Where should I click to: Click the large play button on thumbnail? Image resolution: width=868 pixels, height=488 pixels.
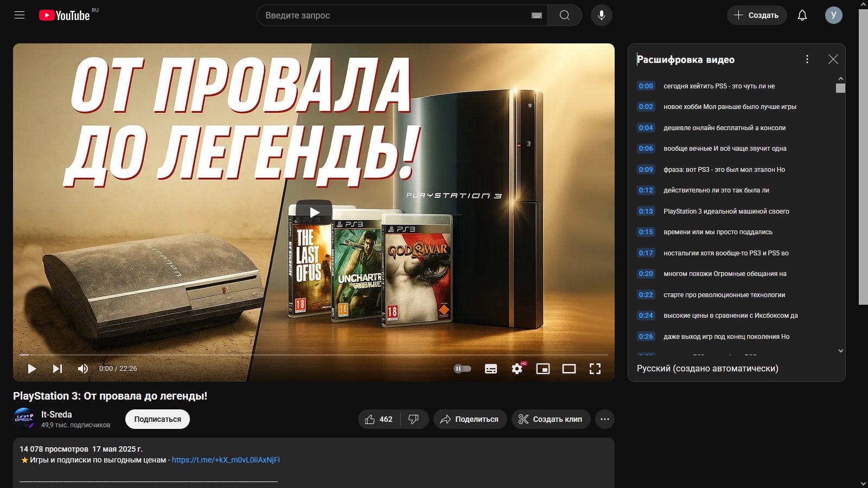coord(314,212)
